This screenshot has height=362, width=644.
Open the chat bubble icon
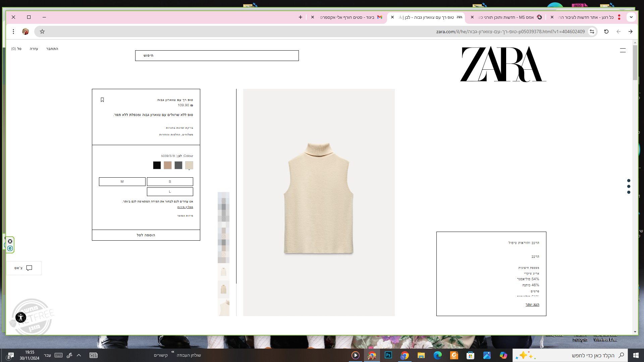[x=29, y=268]
